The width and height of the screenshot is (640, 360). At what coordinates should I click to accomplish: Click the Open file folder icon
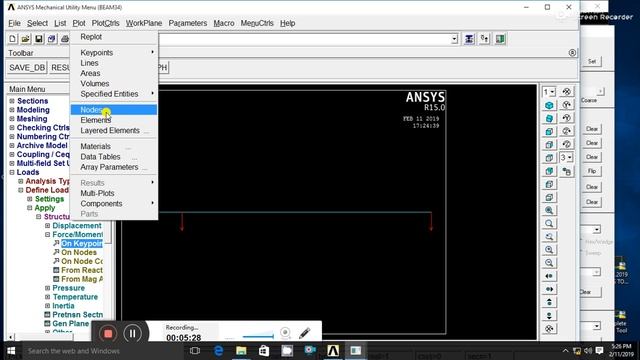point(25,39)
